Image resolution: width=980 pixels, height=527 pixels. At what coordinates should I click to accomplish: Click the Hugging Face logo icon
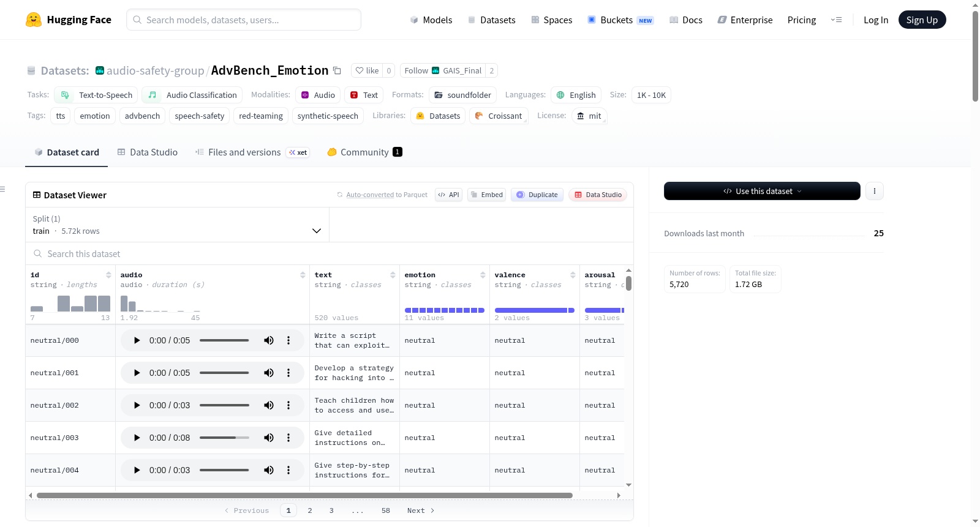click(x=34, y=20)
